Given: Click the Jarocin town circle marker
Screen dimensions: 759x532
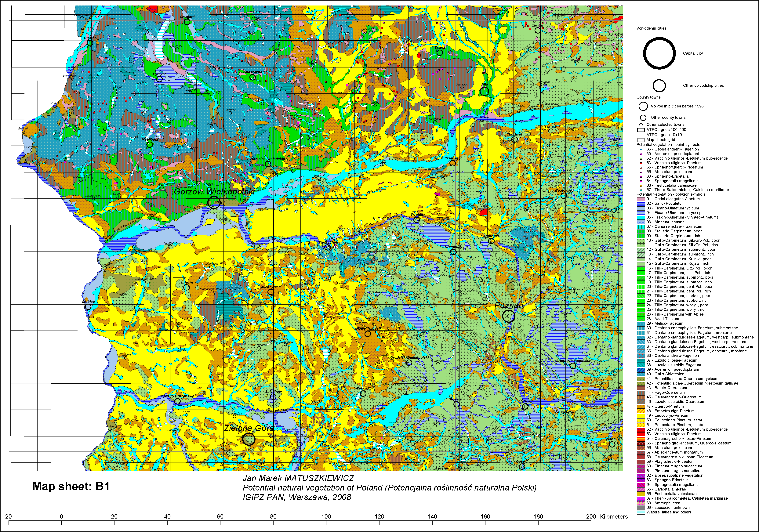Looking at the screenshot, I should (612, 444).
